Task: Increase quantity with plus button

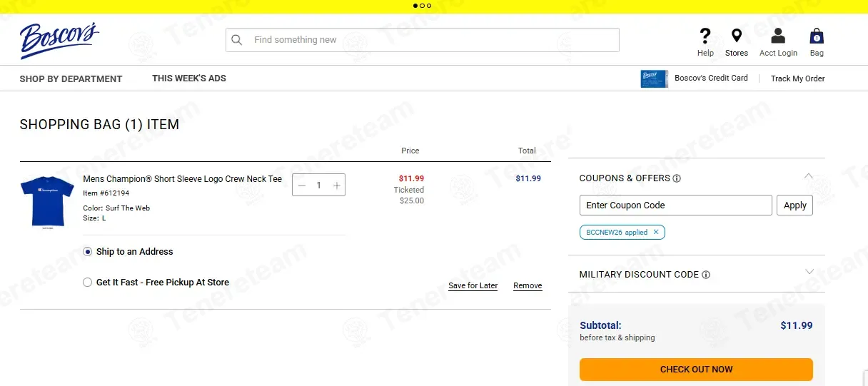Action: tap(337, 186)
